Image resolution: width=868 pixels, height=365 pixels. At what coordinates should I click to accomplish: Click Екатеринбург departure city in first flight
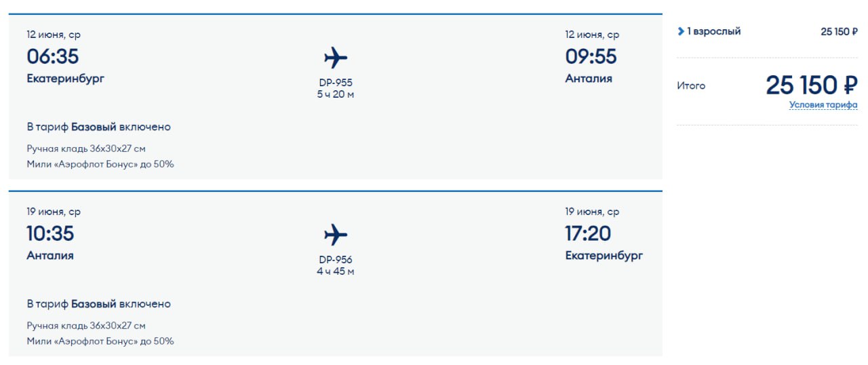[66, 79]
